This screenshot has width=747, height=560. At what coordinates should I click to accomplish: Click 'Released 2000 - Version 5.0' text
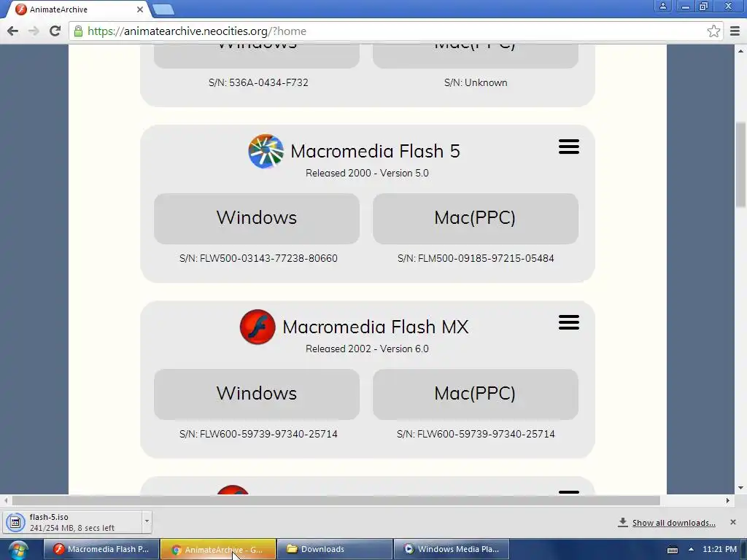(367, 173)
